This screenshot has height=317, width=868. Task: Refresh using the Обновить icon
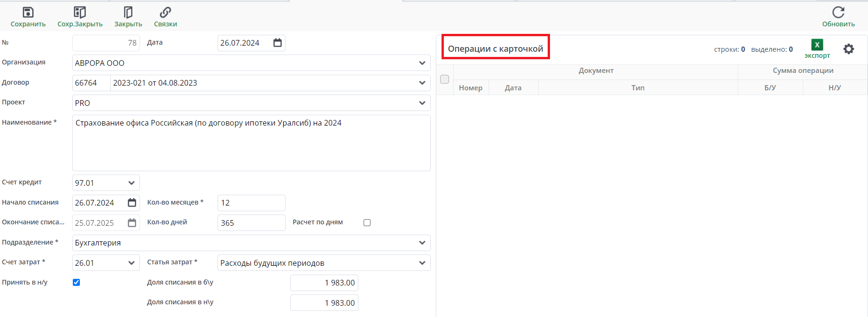click(838, 12)
